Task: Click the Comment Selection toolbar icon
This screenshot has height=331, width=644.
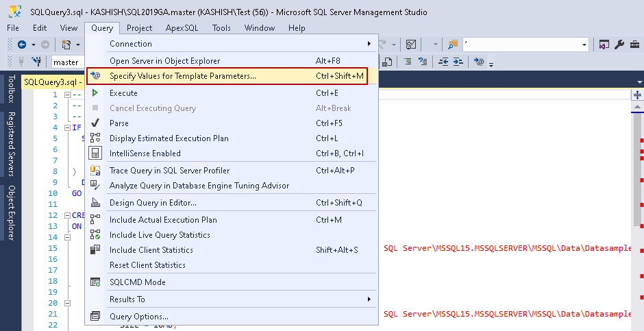Action: [x=408, y=62]
